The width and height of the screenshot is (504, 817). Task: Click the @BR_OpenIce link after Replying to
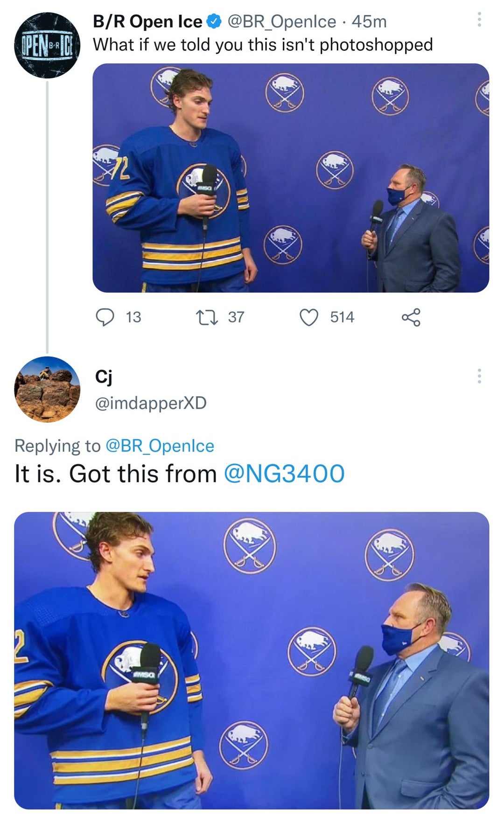[x=160, y=446]
